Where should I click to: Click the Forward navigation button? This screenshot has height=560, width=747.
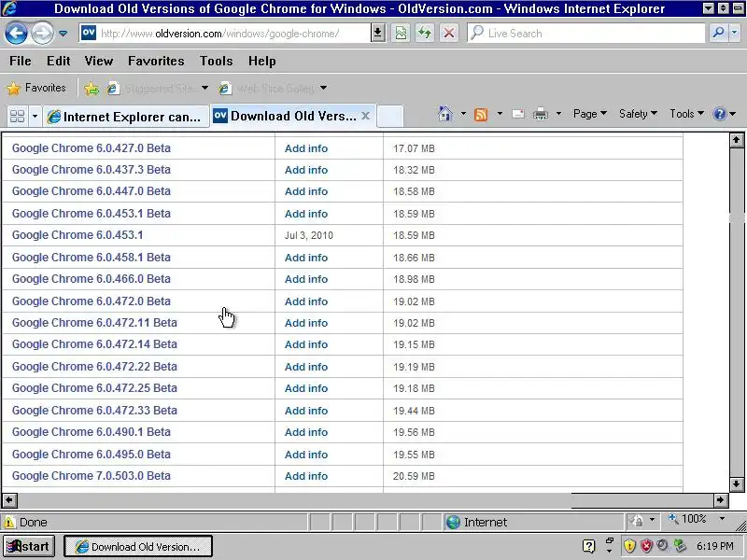tap(42, 34)
